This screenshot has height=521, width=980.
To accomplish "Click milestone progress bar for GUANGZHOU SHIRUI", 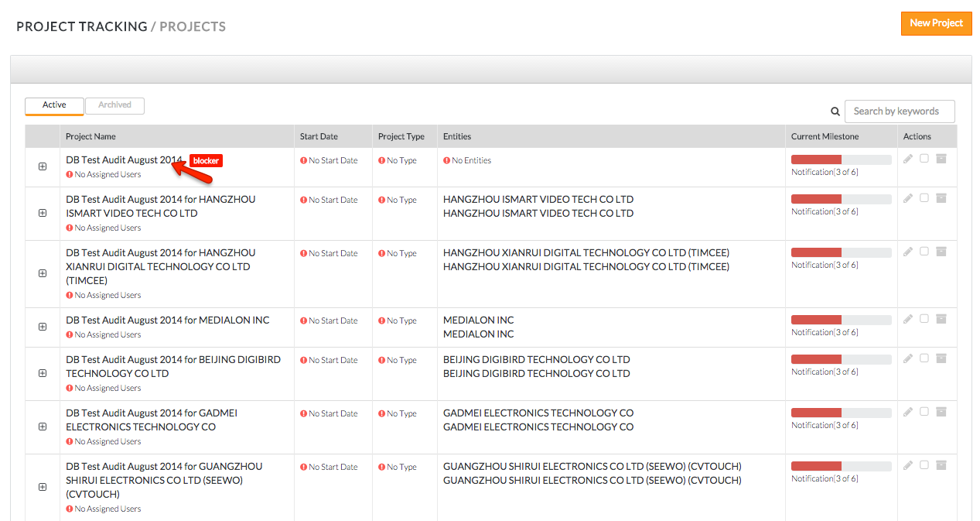I will [x=840, y=466].
